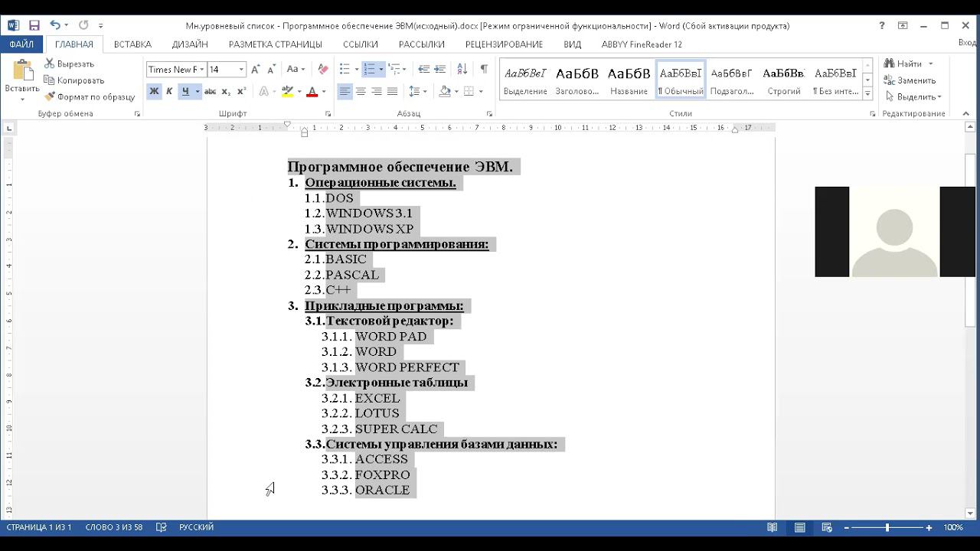The image size is (980, 551).
Task: Click the Paste (Вставить) clipboard icon
Action: pos(21,70)
